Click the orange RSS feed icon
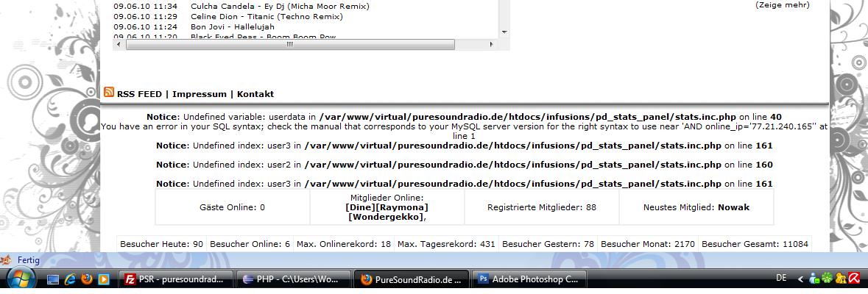 pos(109,93)
